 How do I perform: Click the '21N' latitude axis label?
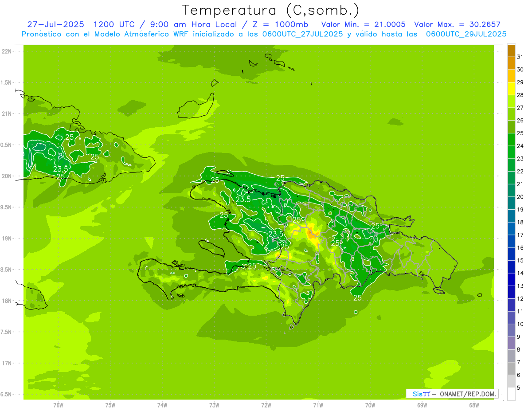(7, 114)
